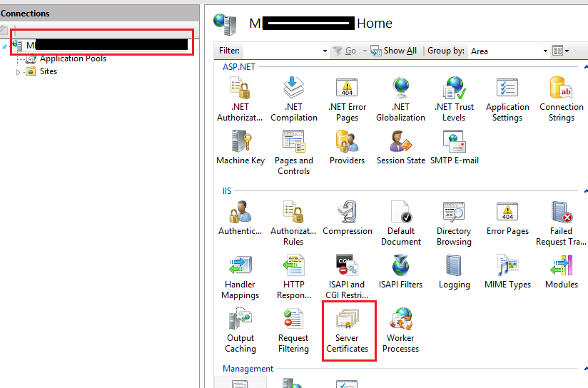This screenshot has width=588, height=388.
Task: Click the Connections toolbar connect icon
Action: pos(4,30)
